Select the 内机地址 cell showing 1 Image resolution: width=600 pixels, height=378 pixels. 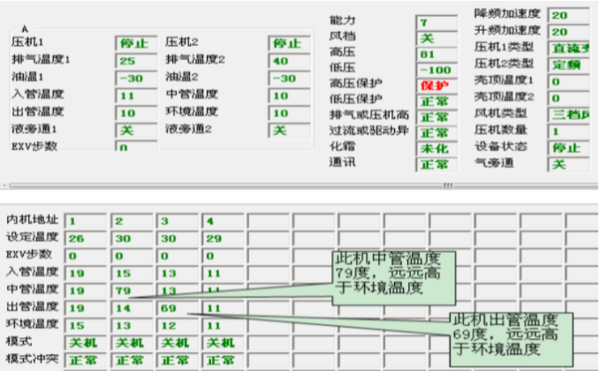86,221
